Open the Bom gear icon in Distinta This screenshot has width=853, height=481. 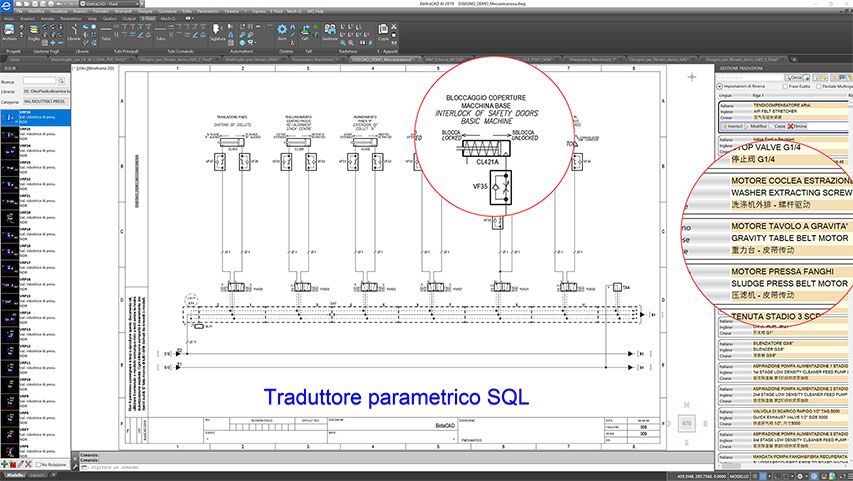pyautogui.click(x=282, y=33)
